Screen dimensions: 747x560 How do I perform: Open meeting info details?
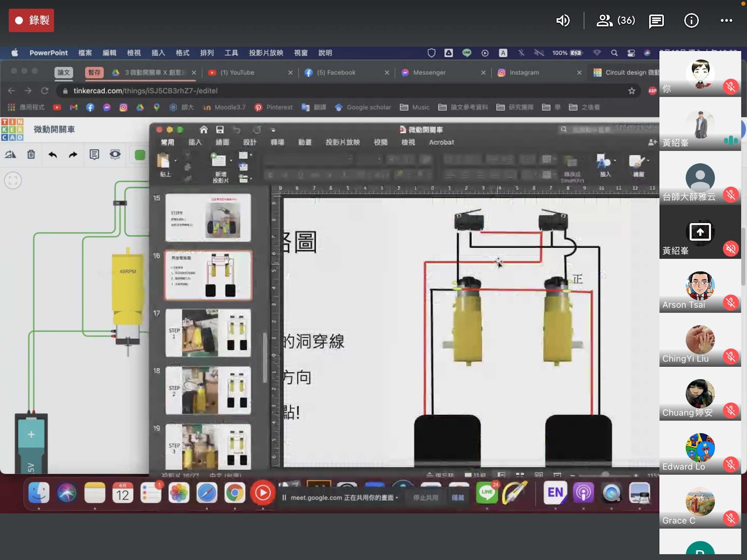click(691, 21)
